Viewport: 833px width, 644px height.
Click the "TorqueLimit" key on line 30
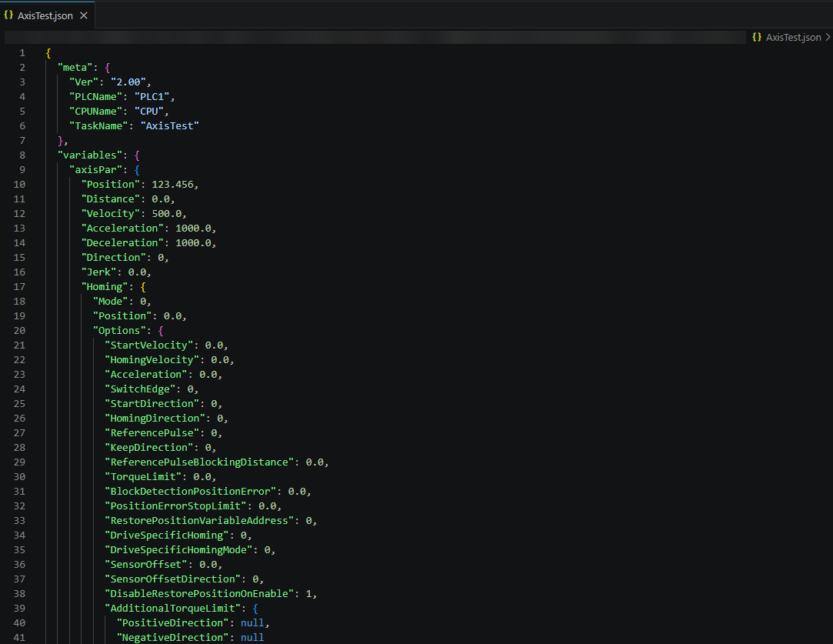point(143,476)
